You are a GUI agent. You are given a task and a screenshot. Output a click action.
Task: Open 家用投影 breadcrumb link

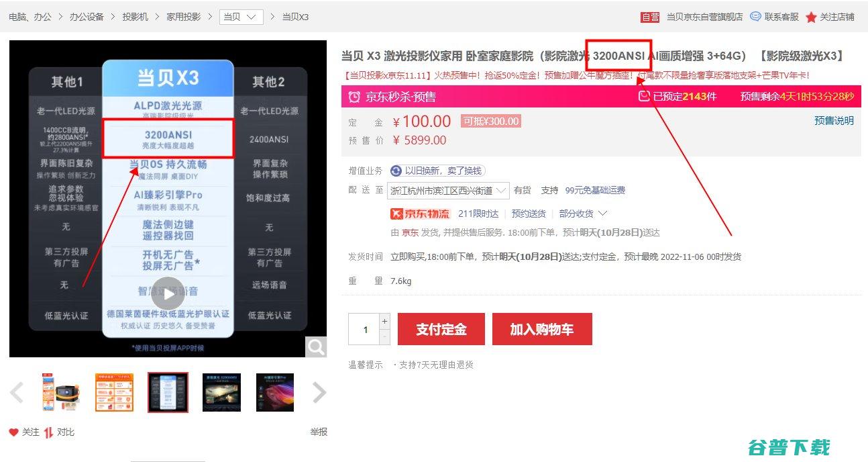(x=184, y=17)
